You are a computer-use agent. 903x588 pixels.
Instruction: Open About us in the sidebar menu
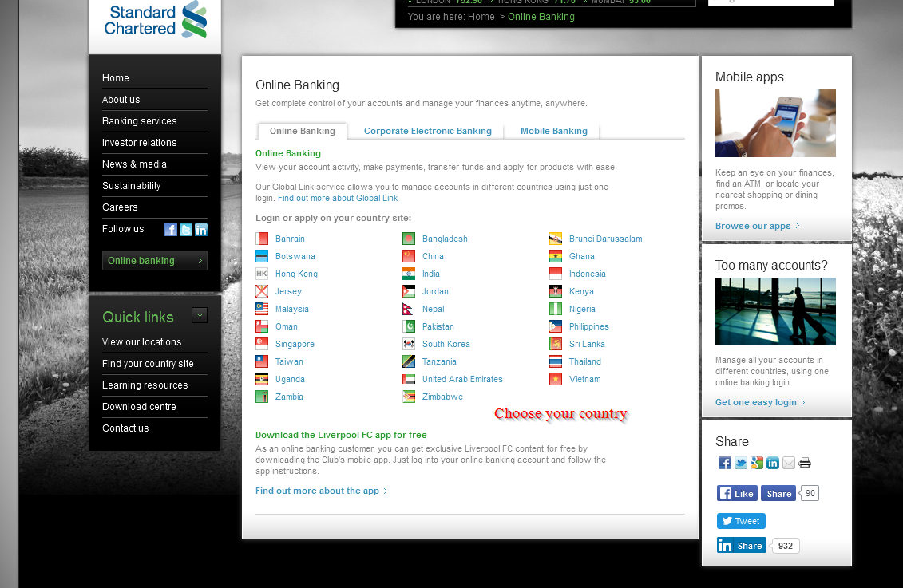click(121, 100)
